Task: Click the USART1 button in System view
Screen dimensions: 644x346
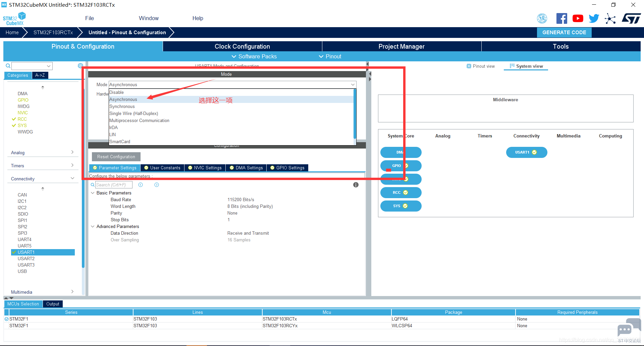Action: pyautogui.click(x=527, y=152)
